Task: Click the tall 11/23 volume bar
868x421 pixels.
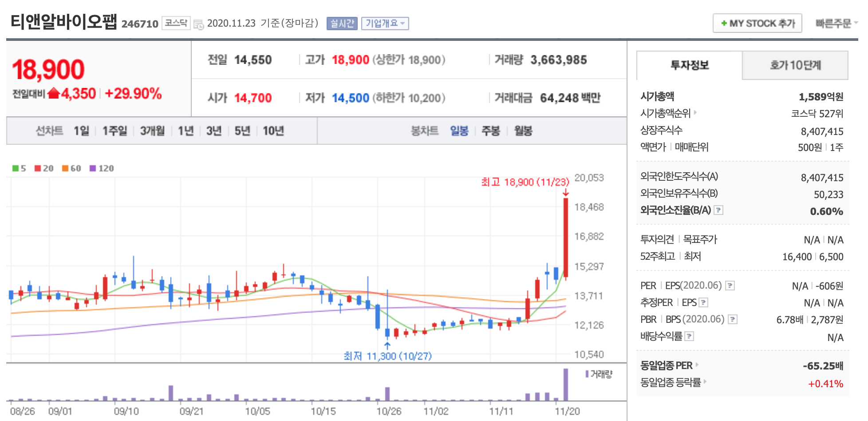Action: [x=566, y=385]
